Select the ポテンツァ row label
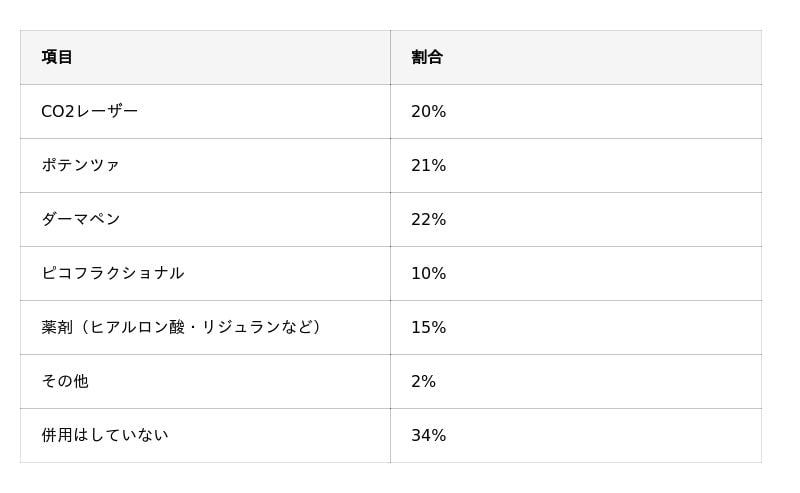The width and height of the screenshot is (800, 493). (x=80, y=165)
